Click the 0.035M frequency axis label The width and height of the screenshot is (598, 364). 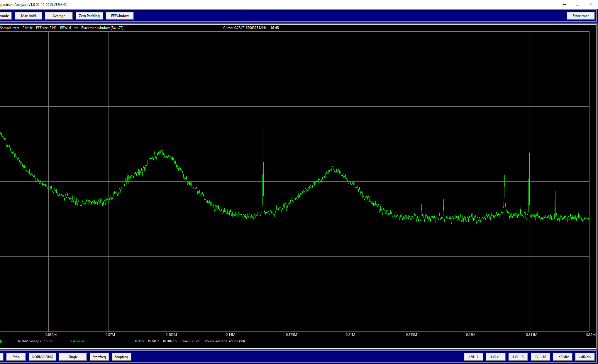click(x=51, y=334)
